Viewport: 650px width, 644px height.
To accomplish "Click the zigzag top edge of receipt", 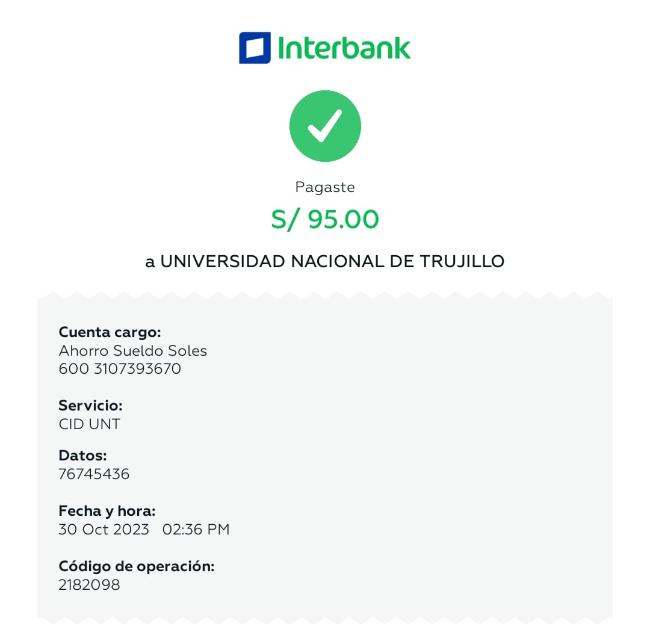I will pos(325,295).
